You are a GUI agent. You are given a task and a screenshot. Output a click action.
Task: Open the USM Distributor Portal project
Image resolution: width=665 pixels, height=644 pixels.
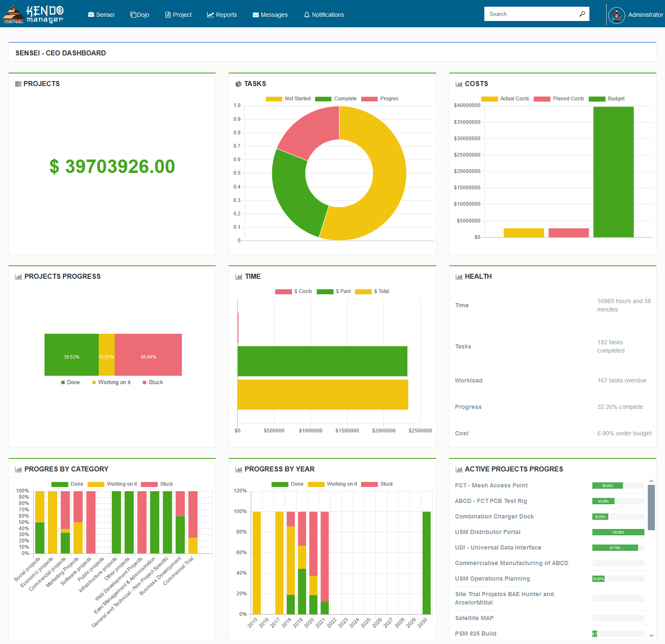point(487,532)
